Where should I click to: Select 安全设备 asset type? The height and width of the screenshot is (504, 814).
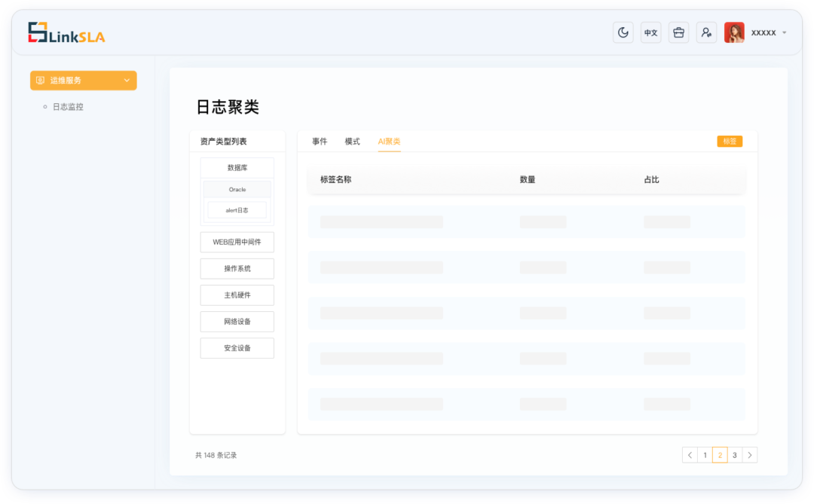tap(237, 348)
